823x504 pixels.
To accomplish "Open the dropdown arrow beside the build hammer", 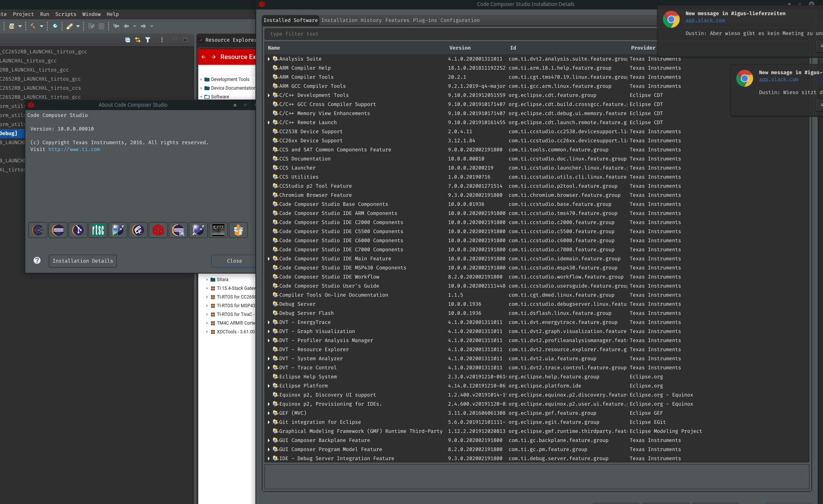I will point(42,26).
